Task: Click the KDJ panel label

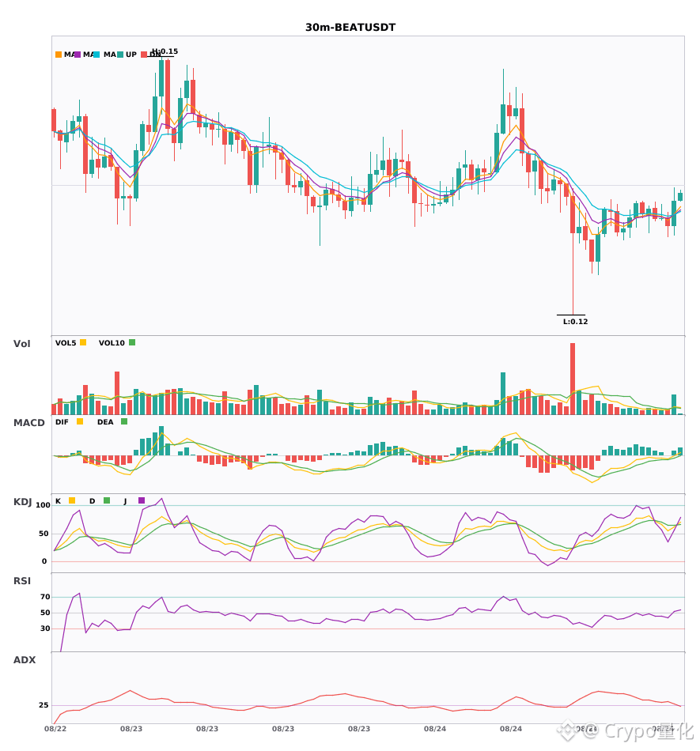Action: click(x=22, y=502)
